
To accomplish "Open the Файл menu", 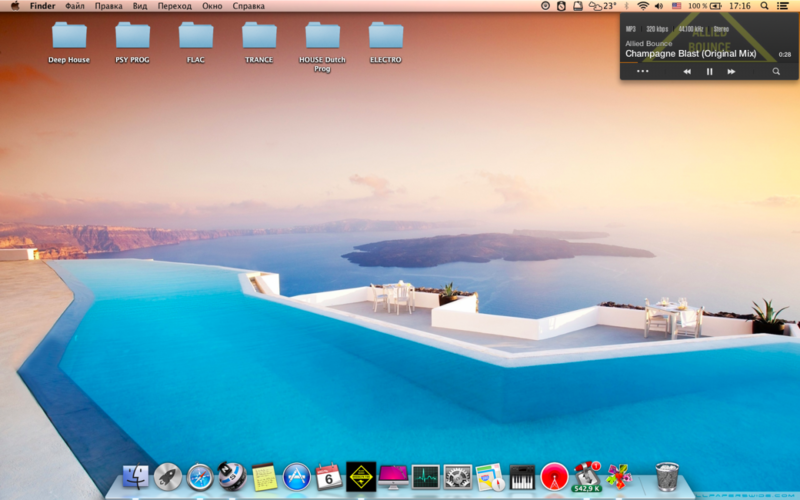I will [75, 6].
